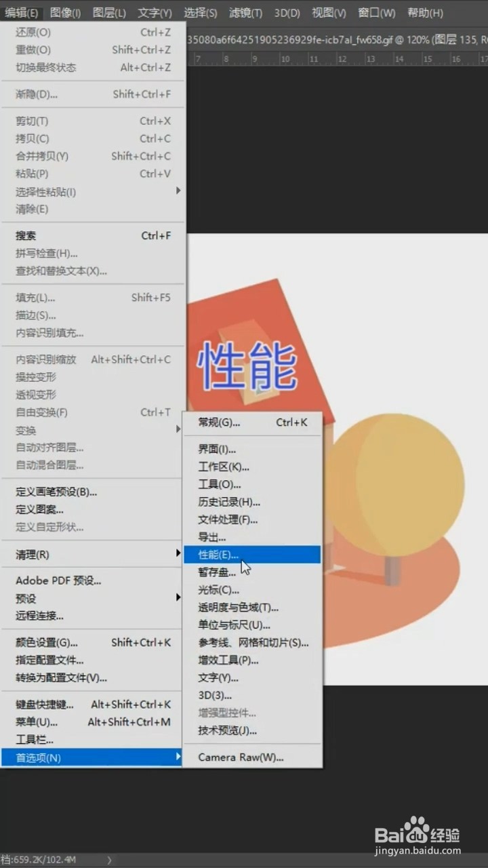
Task: Expand the 清理(R) submenu
Action: tap(93, 555)
